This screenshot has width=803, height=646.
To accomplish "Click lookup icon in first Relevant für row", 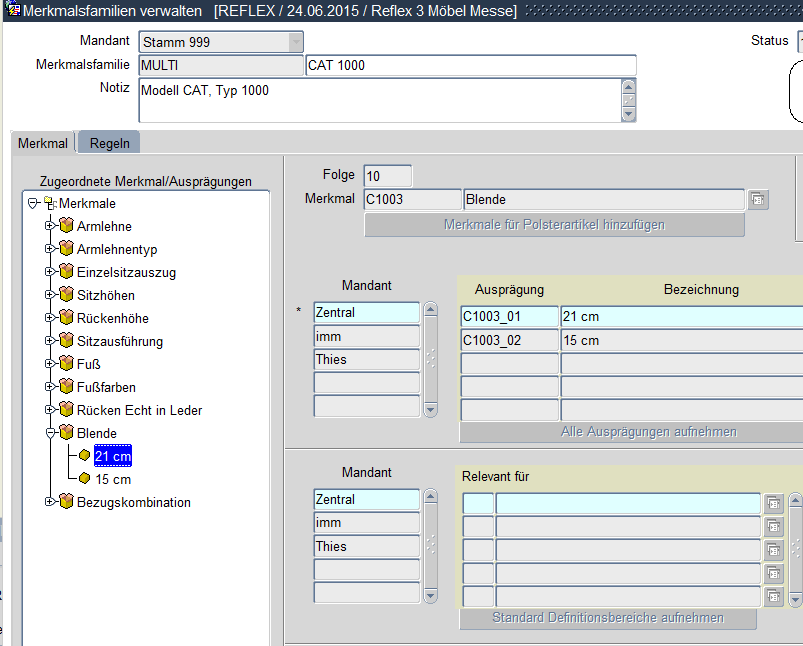I will pyautogui.click(x=774, y=504).
